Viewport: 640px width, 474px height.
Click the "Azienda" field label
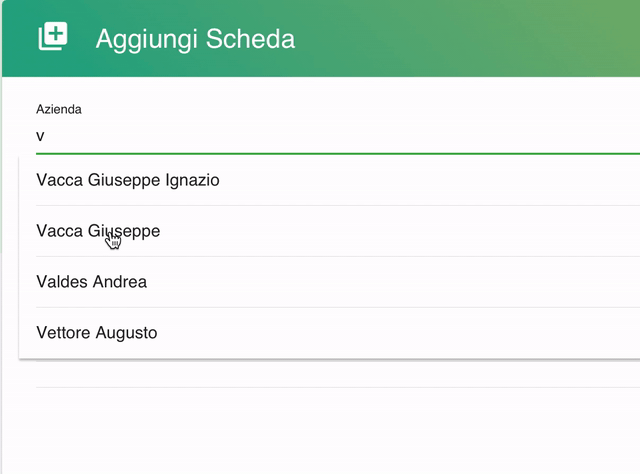pyautogui.click(x=59, y=109)
